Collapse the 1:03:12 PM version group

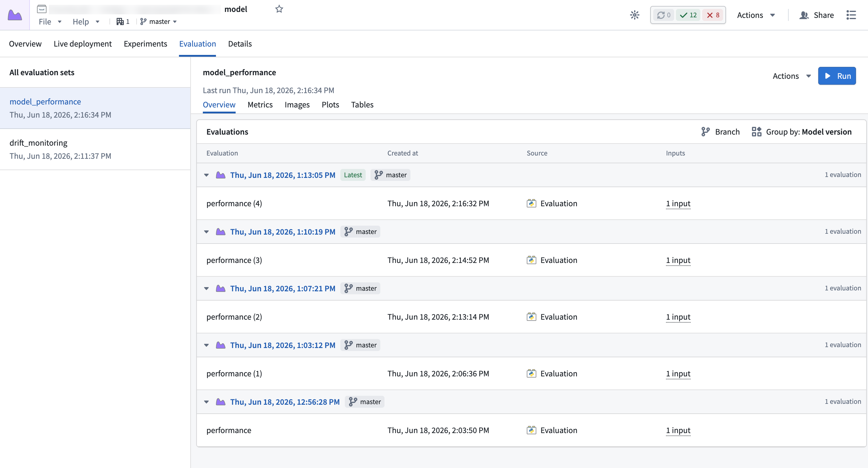(x=206, y=345)
